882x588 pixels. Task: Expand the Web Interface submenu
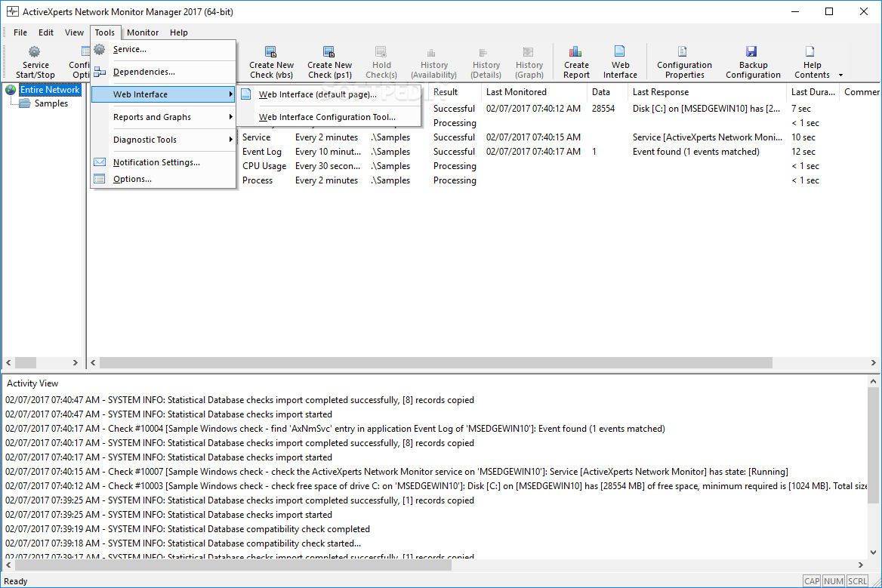click(163, 94)
